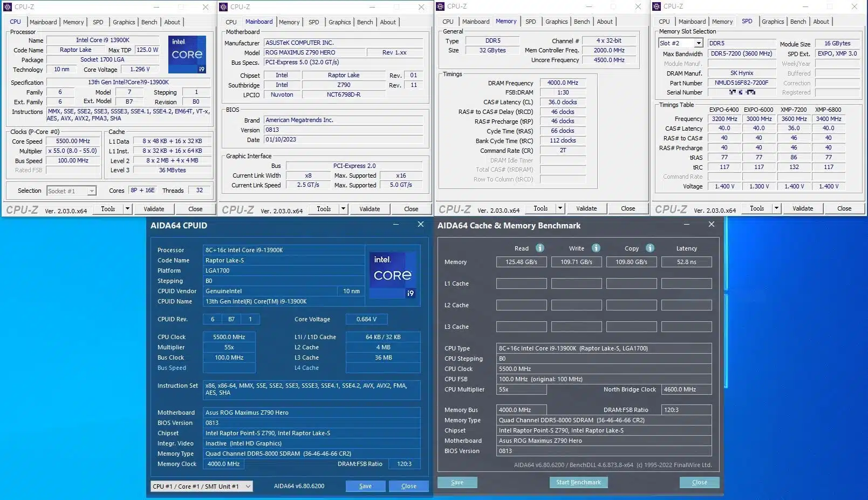The width and height of the screenshot is (868, 500).
Task: Click empty L1 Cache Read result field
Action: click(521, 283)
